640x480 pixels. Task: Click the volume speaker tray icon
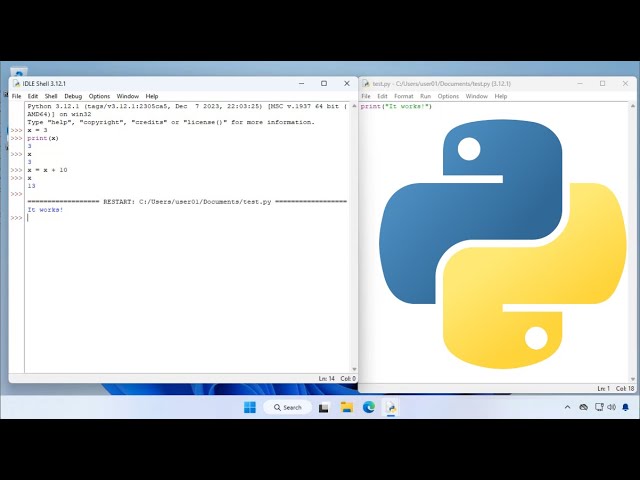tap(611, 407)
